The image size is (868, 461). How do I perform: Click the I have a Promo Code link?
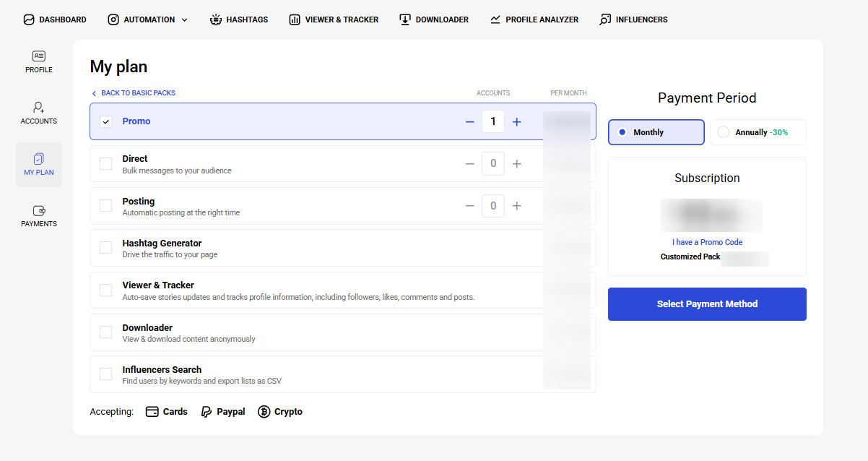[x=707, y=242]
